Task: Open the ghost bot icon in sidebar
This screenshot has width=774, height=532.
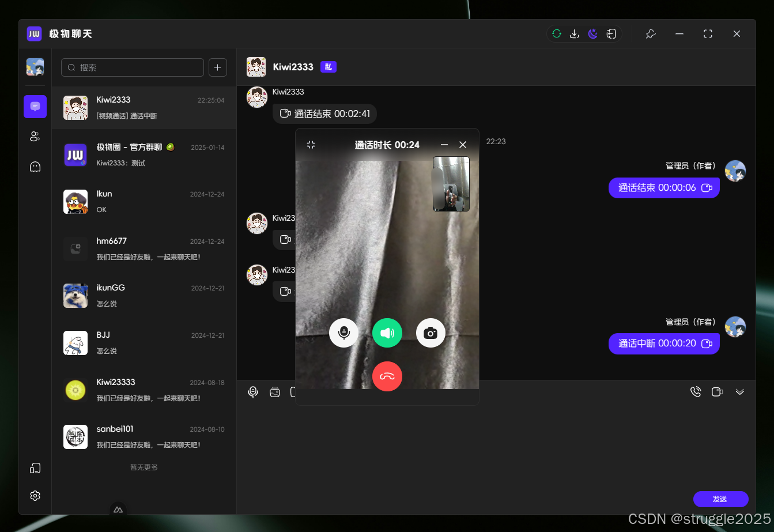Action: (x=35, y=167)
